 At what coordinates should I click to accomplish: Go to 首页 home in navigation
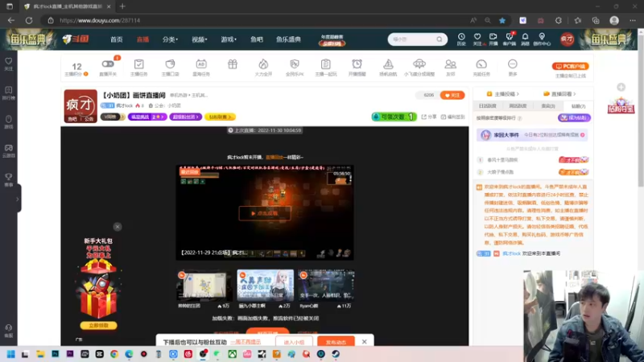click(x=116, y=39)
